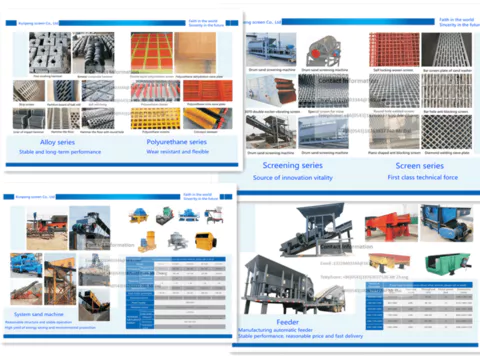Screen dimensions: 480x360
Task: Click the Alloy series heading
Action: coord(57,142)
